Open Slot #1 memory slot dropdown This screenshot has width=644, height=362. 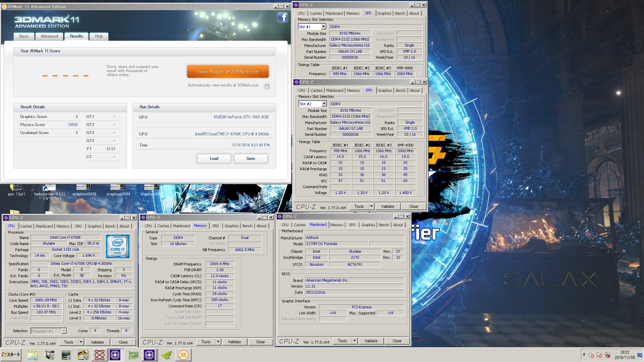pyautogui.click(x=324, y=27)
